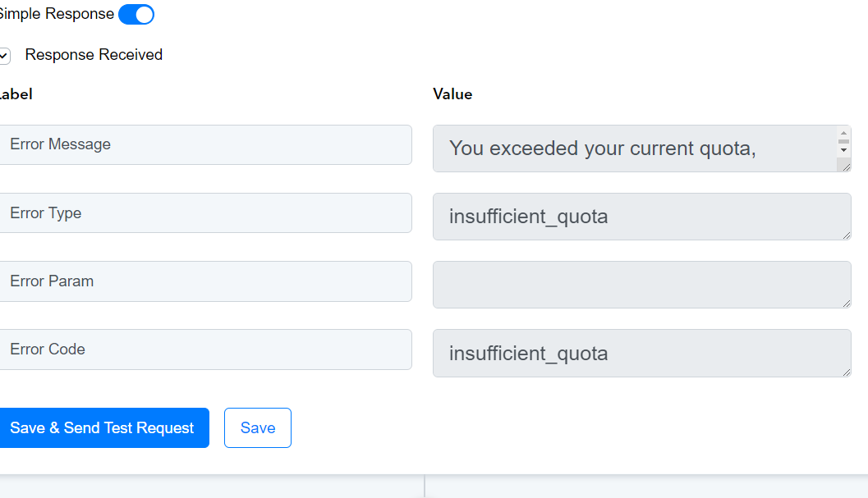The width and height of the screenshot is (868, 498).
Task: Click the outlined Save button
Action: click(257, 427)
